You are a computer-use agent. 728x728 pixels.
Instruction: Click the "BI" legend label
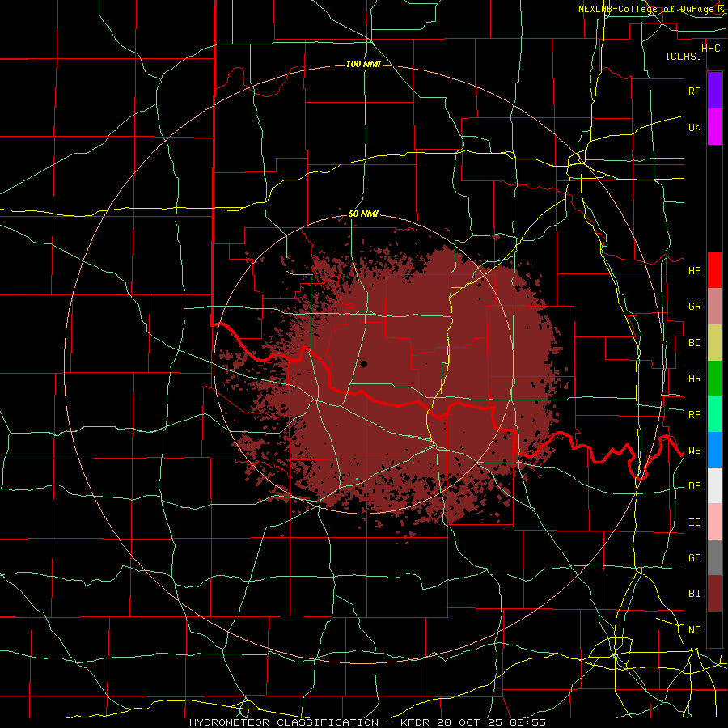tap(694, 594)
